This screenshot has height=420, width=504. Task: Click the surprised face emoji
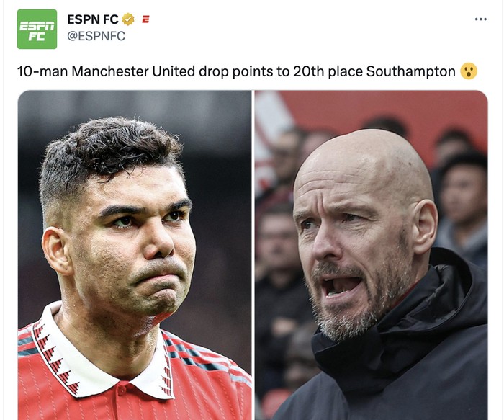click(x=469, y=71)
